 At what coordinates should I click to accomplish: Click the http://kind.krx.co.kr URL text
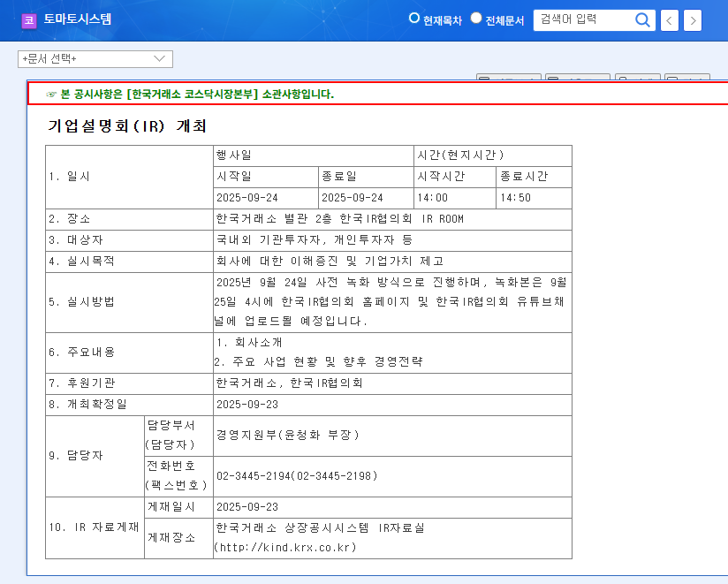(285, 547)
